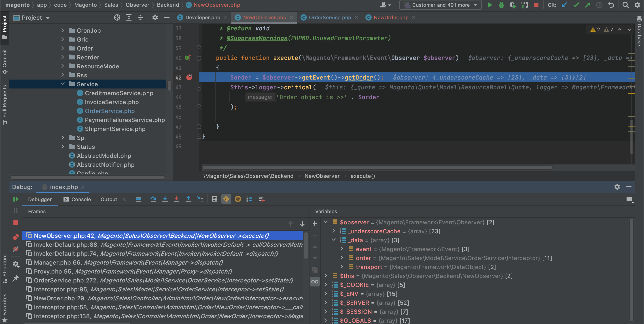Click the 'Sales' breadcrumb in the navigation bar

111,5
